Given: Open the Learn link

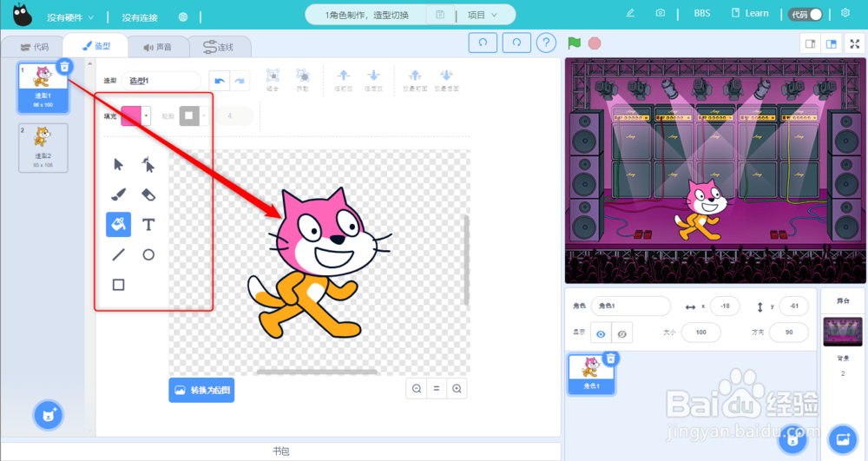Looking at the screenshot, I should [x=750, y=13].
